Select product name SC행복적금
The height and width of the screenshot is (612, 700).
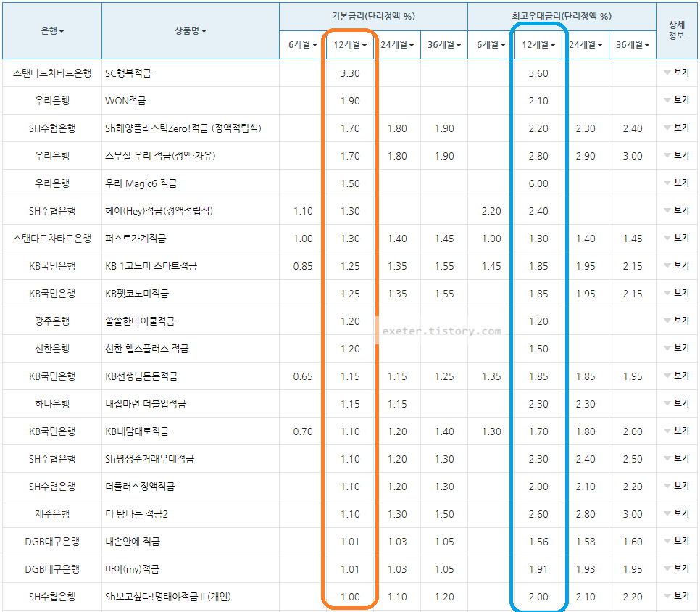[128, 73]
